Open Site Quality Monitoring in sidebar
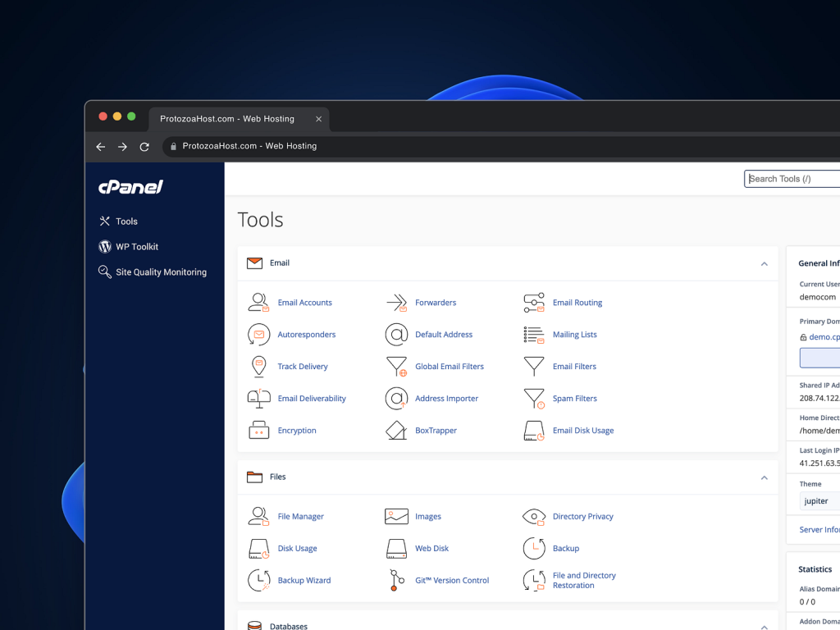This screenshot has height=630, width=840. point(161,272)
